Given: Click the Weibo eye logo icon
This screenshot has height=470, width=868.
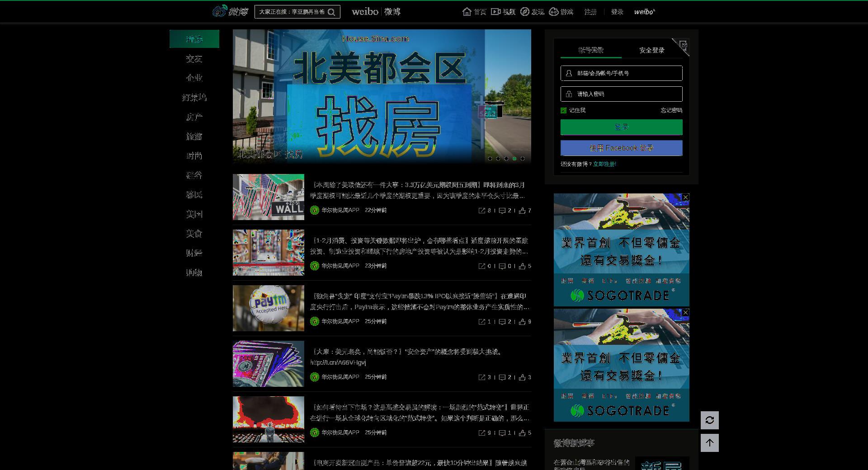Looking at the screenshot, I should point(219,11).
